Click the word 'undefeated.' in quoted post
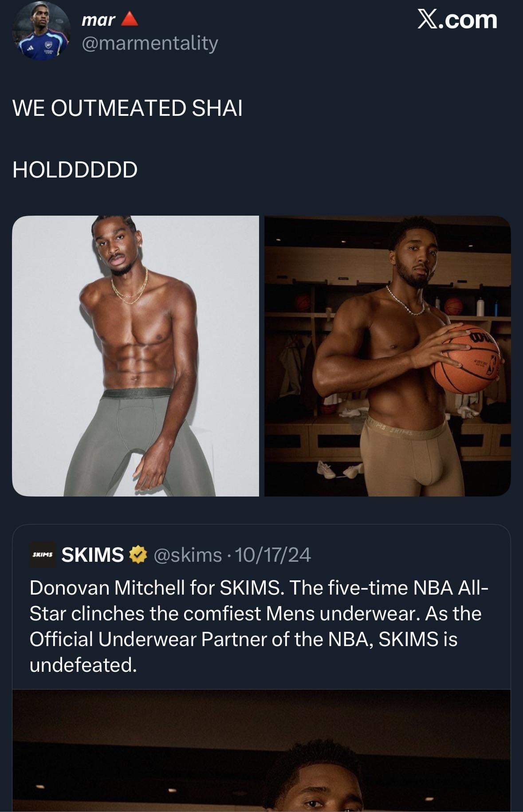The image size is (523, 812). 83,665
